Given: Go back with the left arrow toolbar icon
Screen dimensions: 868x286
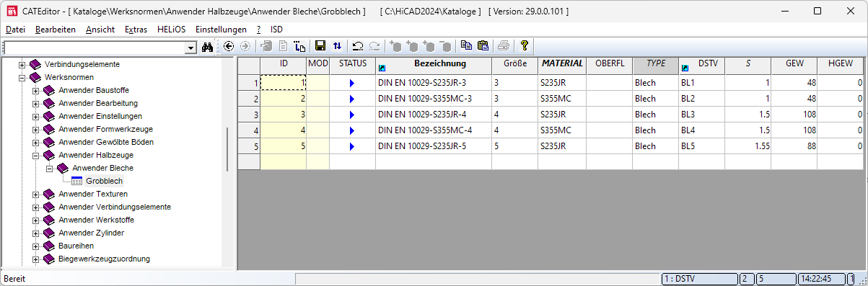Looking at the screenshot, I should click(229, 46).
